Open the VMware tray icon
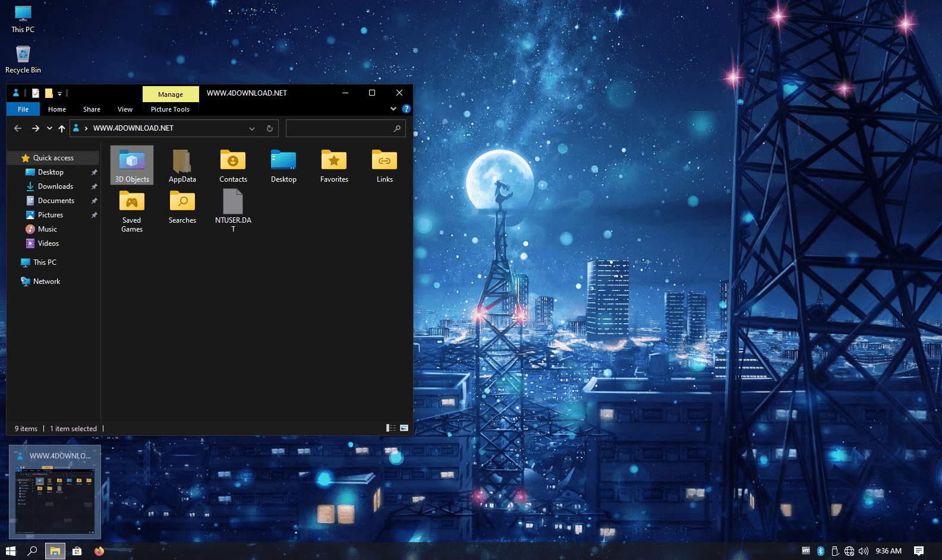This screenshot has height=560, width=942. coord(806,551)
